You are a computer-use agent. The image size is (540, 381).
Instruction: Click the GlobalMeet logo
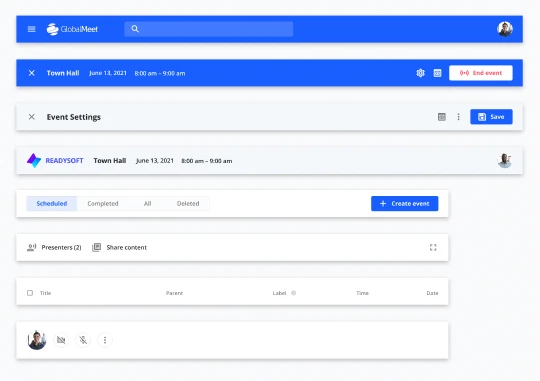[x=72, y=29]
